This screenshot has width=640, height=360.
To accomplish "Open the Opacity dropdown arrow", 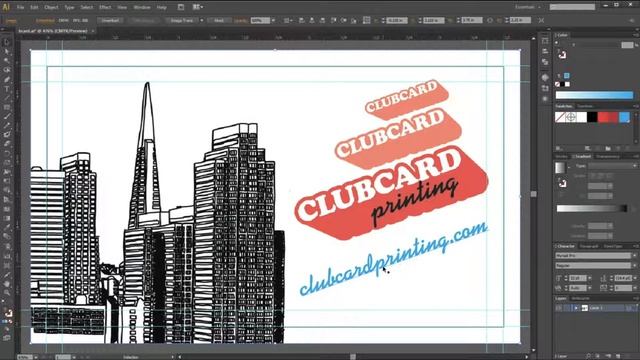I will click(x=273, y=20).
